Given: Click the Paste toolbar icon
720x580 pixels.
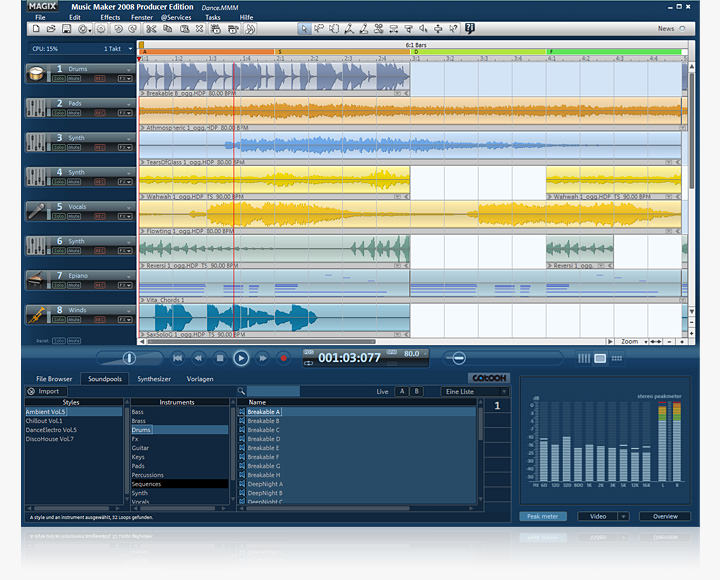Looking at the screenshot, I should click(x=185, y=29).
